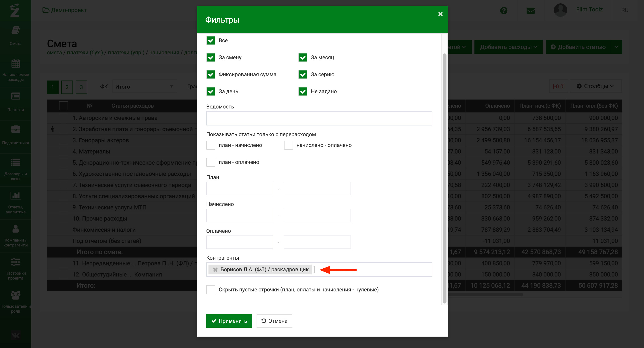Click the План minimum value field
Image resolution: width=644 pixels, height=348 pixels.
tap(240, 189)
